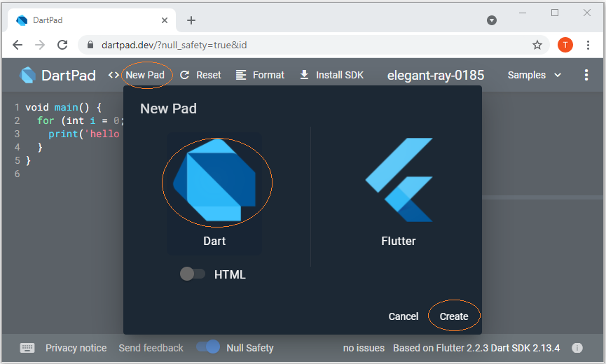The width and height of the screenshot is (606, 364).
Task: Click Send feedback link
Action: click(151, 348)
